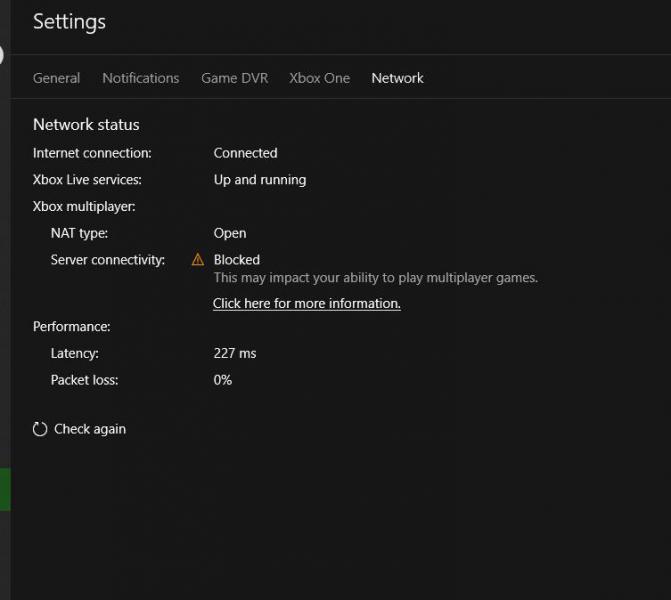Click the 'Up and running' status text
This screenshot has width=671, height=600.
point(260,180)
